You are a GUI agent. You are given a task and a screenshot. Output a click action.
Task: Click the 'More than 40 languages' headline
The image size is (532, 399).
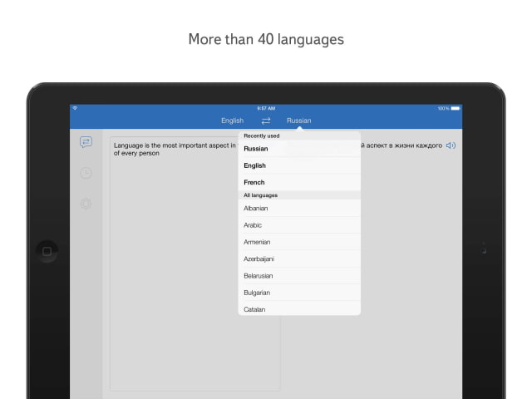[x=266, y=39]
